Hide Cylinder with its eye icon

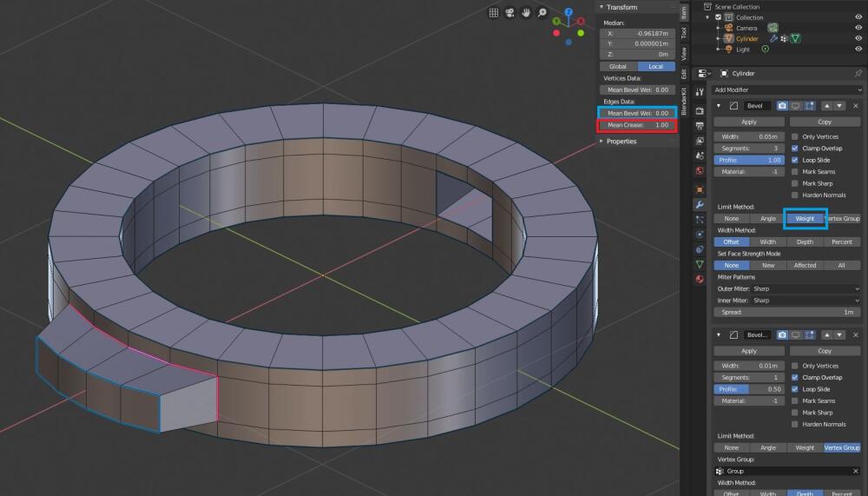858,38
